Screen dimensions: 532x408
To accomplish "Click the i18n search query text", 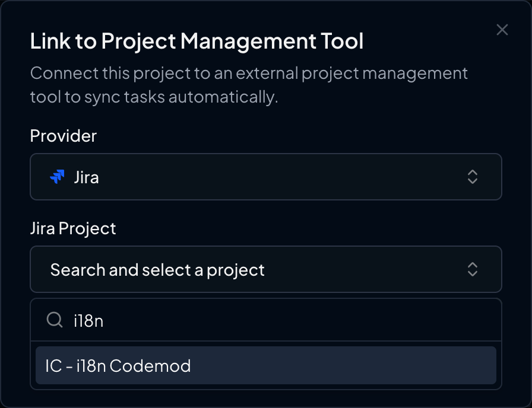I will [x=90, y=320].
